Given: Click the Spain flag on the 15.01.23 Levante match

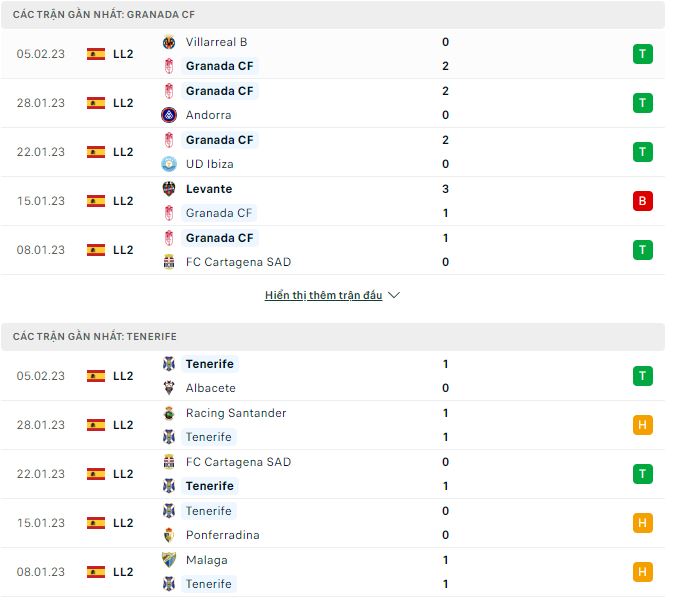Looking at the screenshot, I should coord(96,201).
